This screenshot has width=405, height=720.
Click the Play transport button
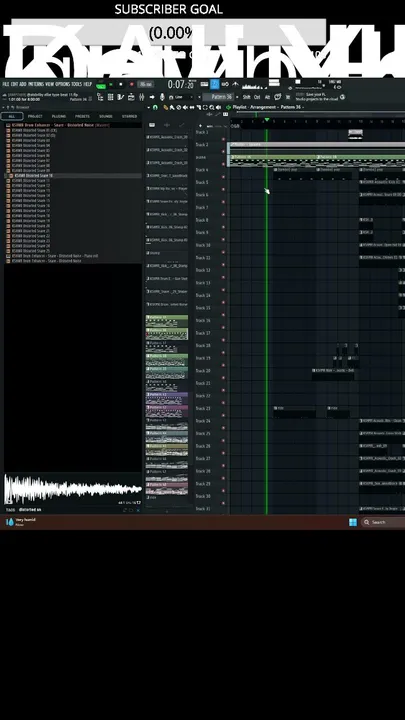pos(111,84)
